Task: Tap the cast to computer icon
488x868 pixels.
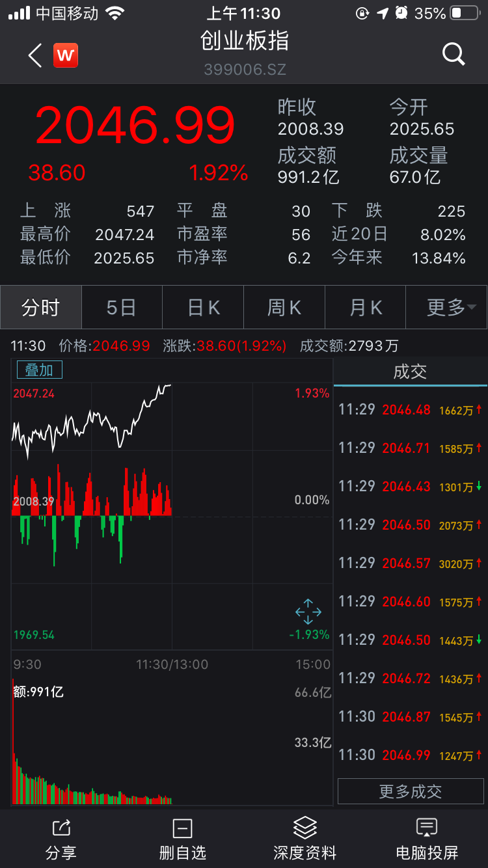Action: (x=427, y=828)
